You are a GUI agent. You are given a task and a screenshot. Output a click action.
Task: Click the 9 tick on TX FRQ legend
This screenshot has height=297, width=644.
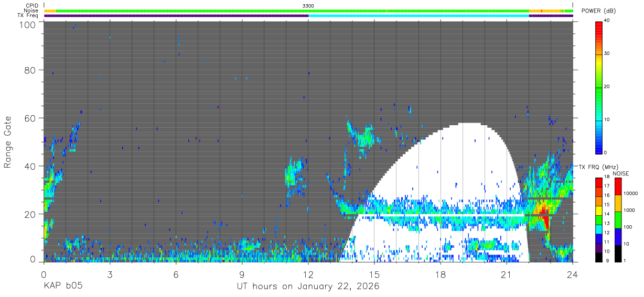coord(607,260)
